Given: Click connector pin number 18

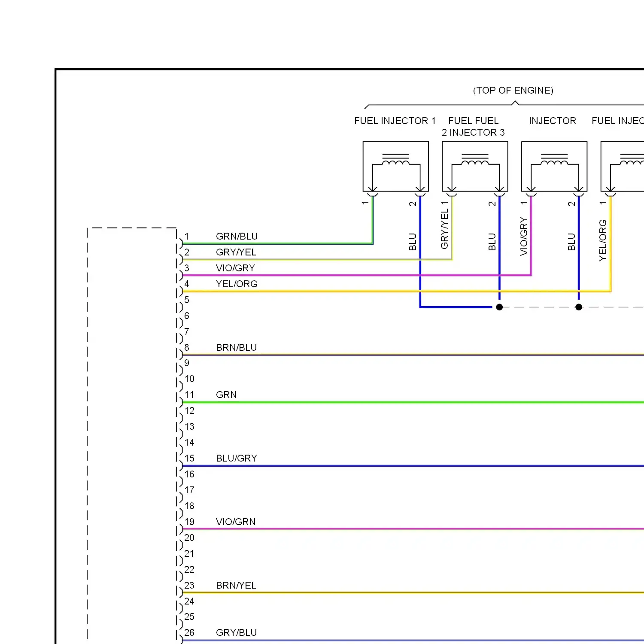Looking at the screenshot, I should click(x=189, y=506).
